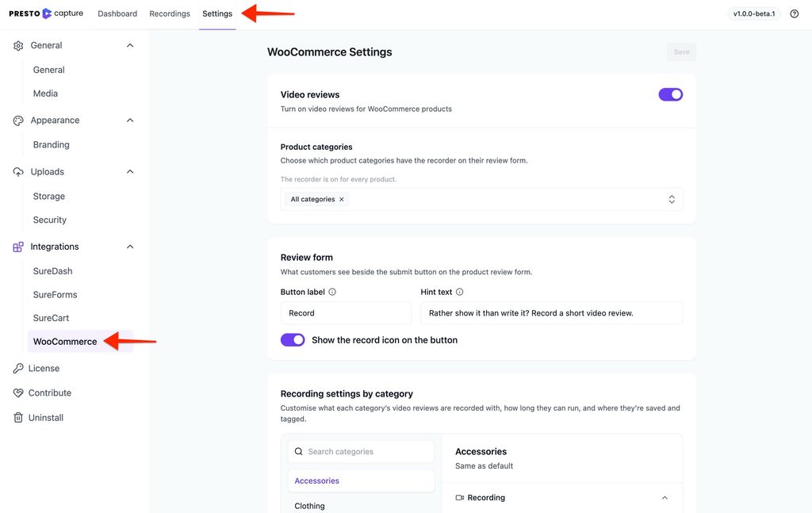This screenshot has width=812, height=513.
Task: Collapse the Integrations sidebar section
Action: click(x=130, y=247)
